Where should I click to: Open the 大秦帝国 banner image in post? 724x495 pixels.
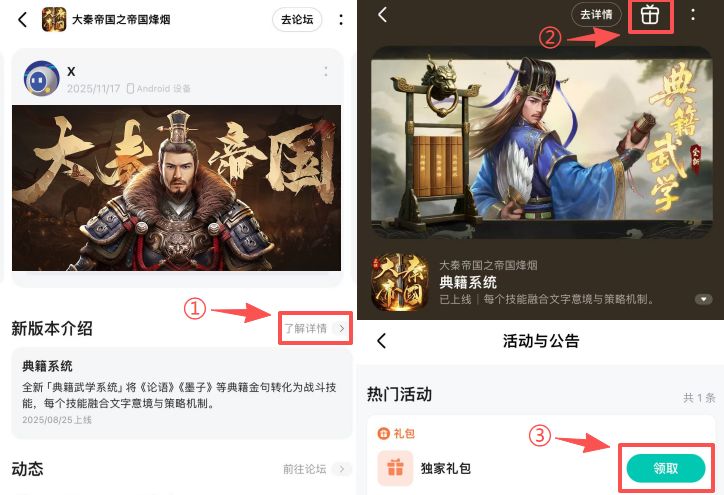tap(176, 188)
